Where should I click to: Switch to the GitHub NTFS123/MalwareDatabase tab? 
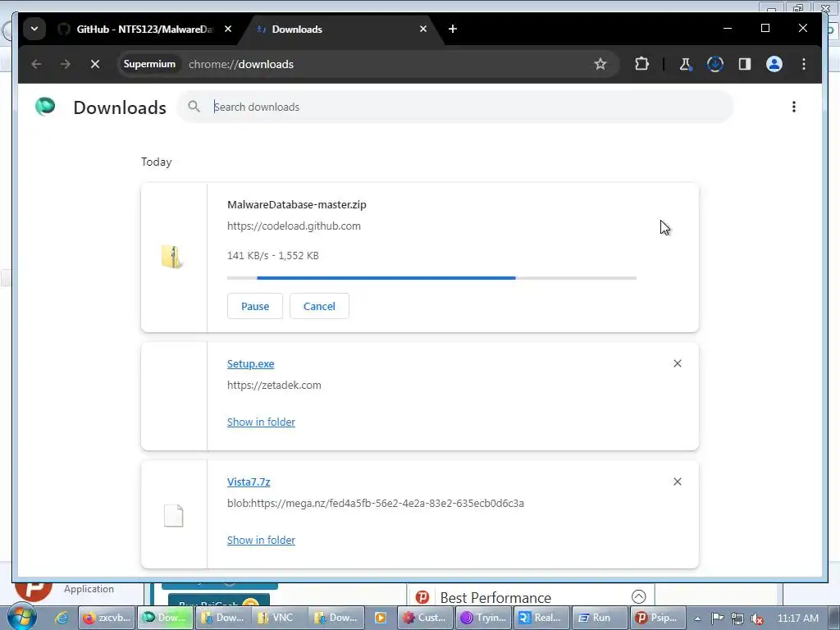pos(144,29)
